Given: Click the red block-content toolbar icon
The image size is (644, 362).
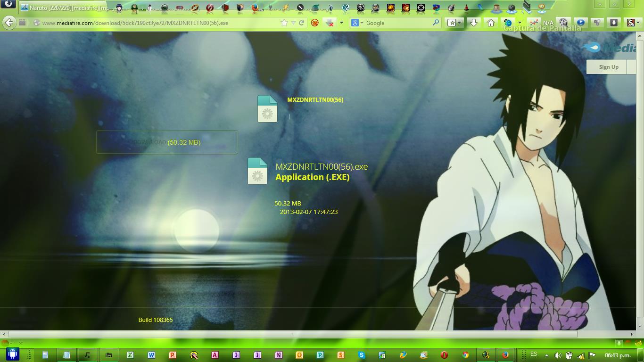Looking at the screenshot, I should (x=314, y=22).
